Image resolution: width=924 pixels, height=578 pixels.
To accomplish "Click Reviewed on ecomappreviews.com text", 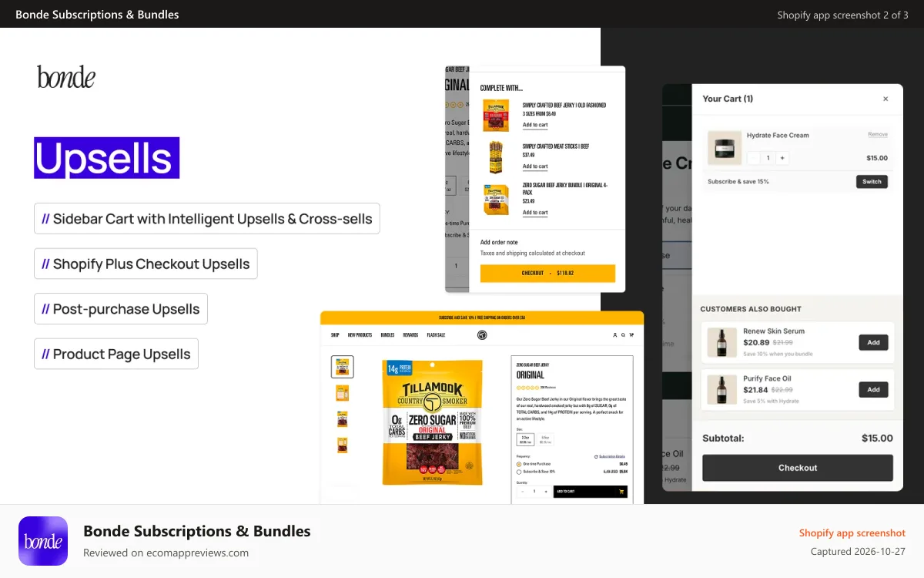I will (166, 553).
